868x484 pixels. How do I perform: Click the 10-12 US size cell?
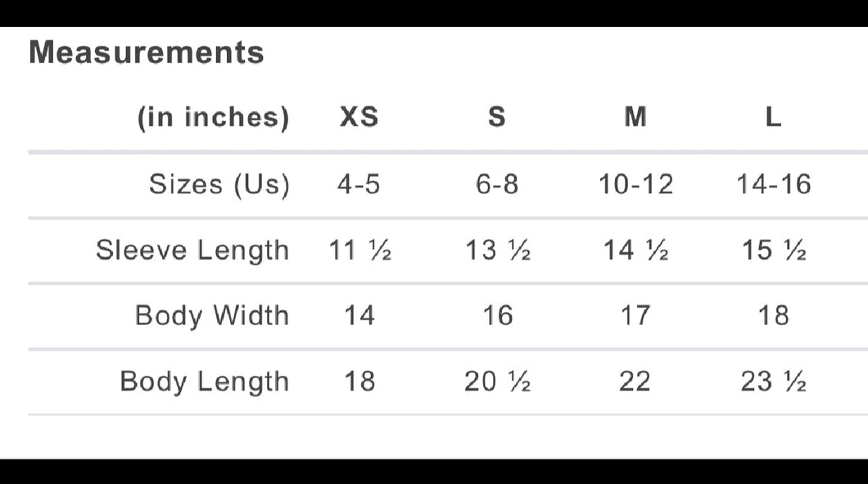pos(635,184)
